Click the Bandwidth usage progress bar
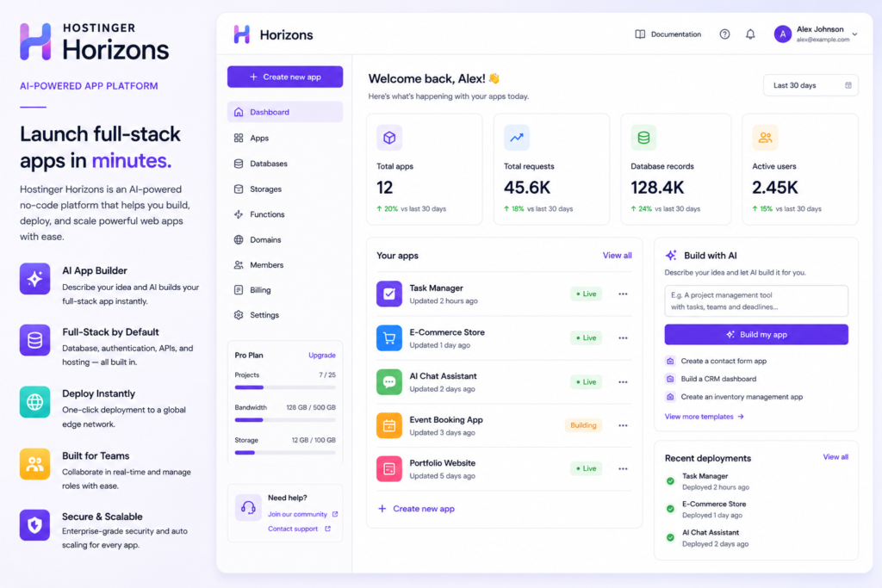 coord(285,420)
